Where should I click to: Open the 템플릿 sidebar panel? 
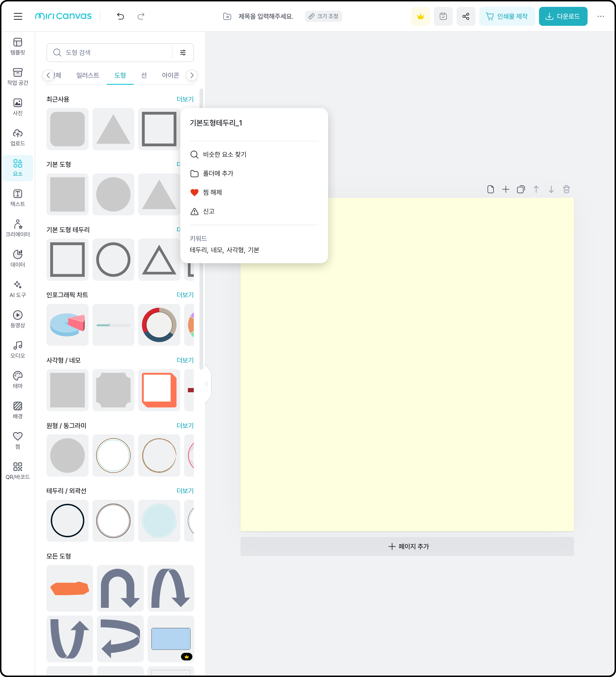point(18,46)
